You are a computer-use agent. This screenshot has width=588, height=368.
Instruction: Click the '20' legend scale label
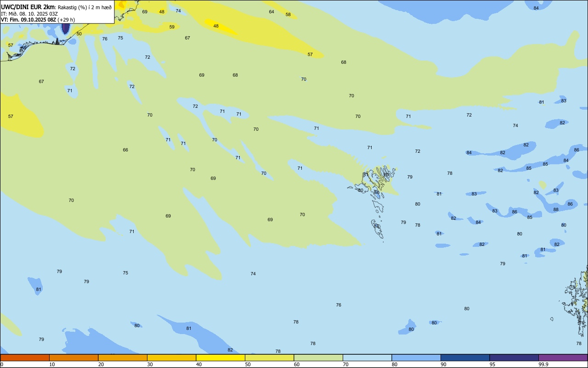101,364
